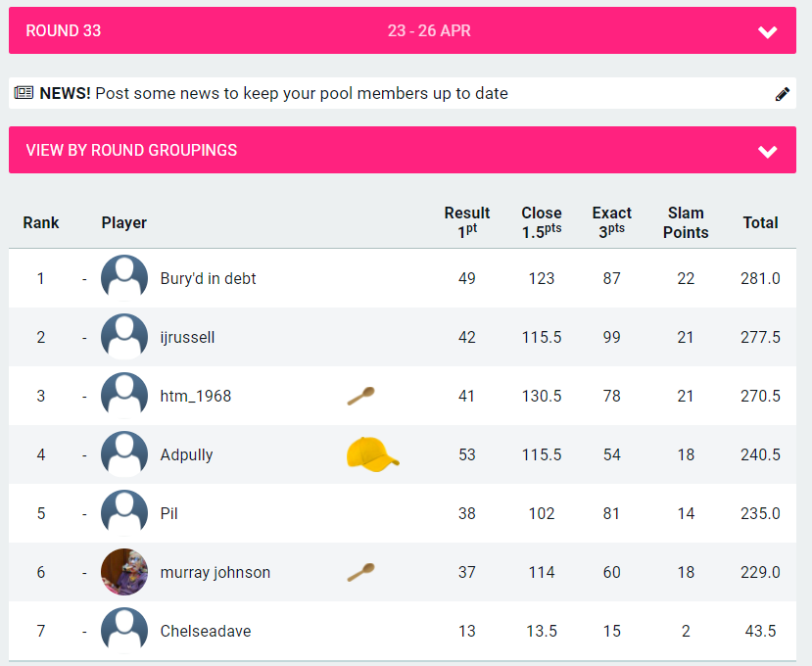Click the Rank column header
This screenshot has width=812, height=666.
41,222
